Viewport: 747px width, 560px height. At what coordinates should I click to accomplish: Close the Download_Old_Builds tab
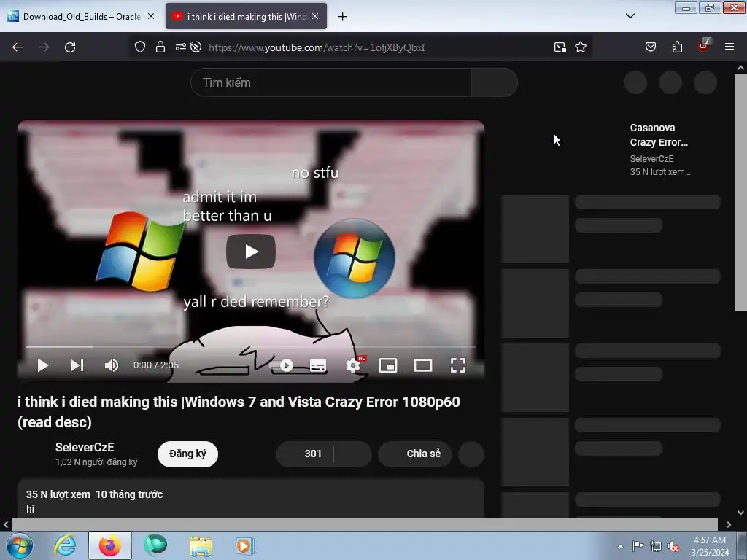click(151, 16)
